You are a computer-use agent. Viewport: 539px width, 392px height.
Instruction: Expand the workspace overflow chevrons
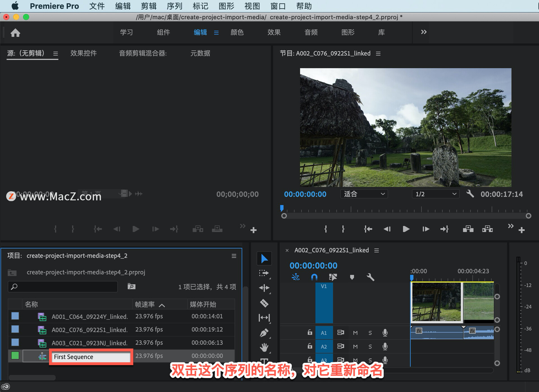(x=424, y=32)
